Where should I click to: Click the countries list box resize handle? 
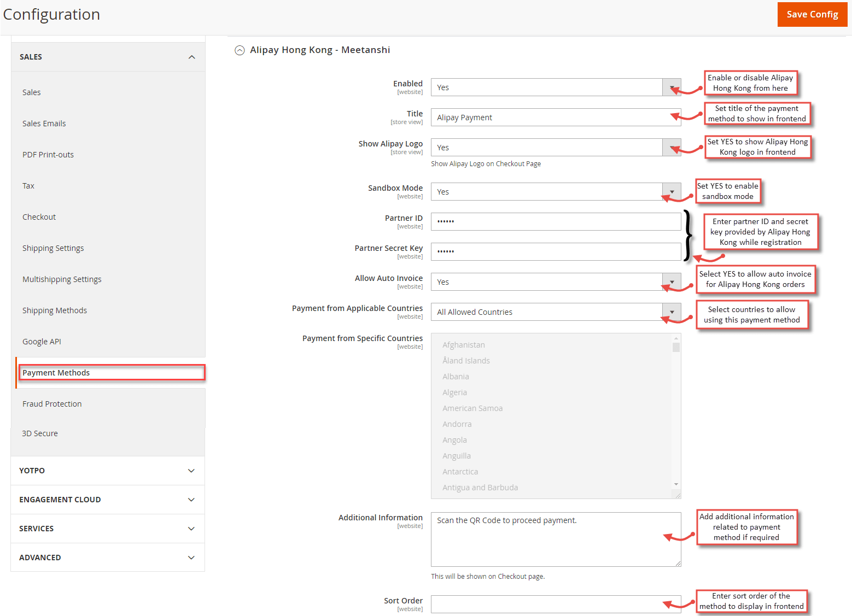tap(678, 495)
